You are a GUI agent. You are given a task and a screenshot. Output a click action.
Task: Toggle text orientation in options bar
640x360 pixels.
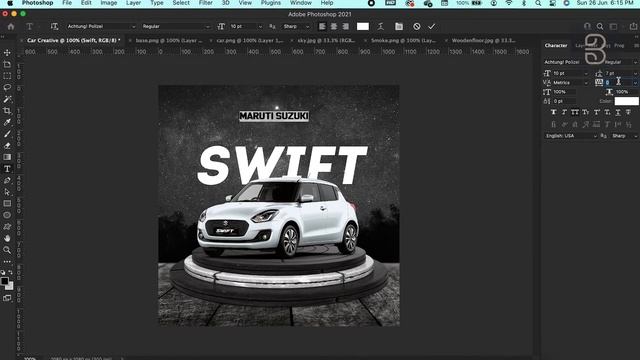pos(54,27)
